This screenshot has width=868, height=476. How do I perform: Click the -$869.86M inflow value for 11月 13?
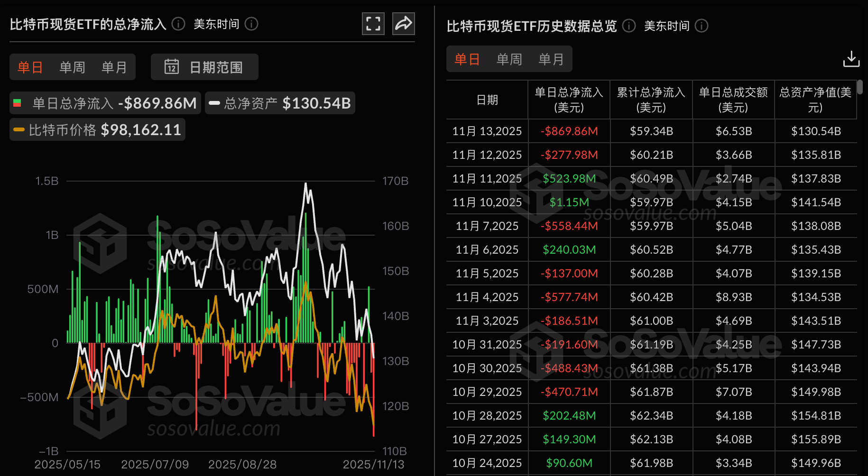569,131
